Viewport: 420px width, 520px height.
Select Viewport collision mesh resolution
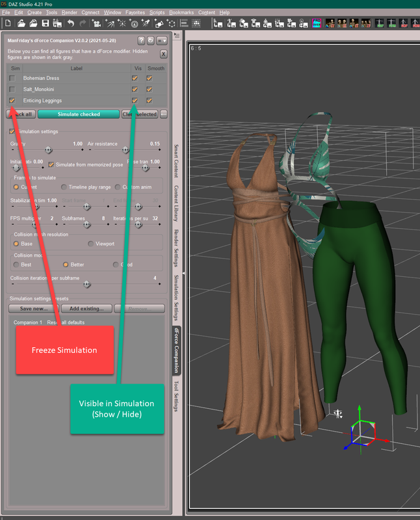[x=90, y=244]
